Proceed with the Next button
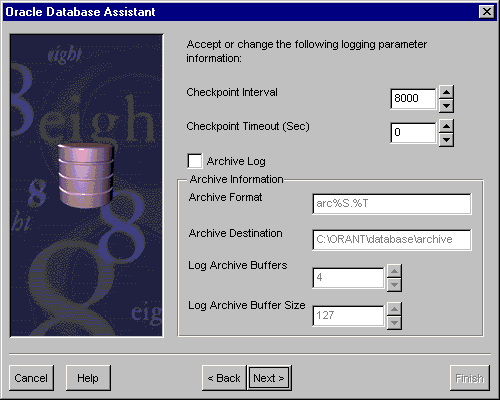This screenshot has width=500, height=400. pos(269,378)
